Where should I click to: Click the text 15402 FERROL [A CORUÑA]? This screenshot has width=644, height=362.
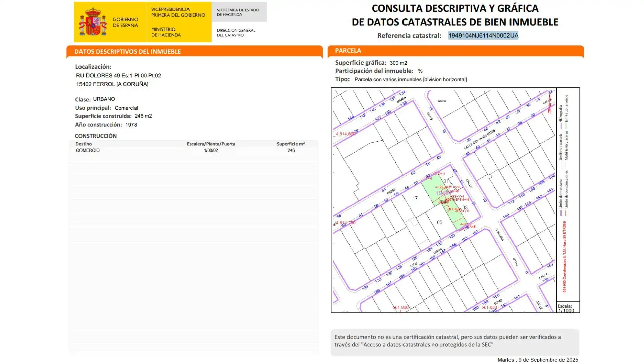click(112, 84)
